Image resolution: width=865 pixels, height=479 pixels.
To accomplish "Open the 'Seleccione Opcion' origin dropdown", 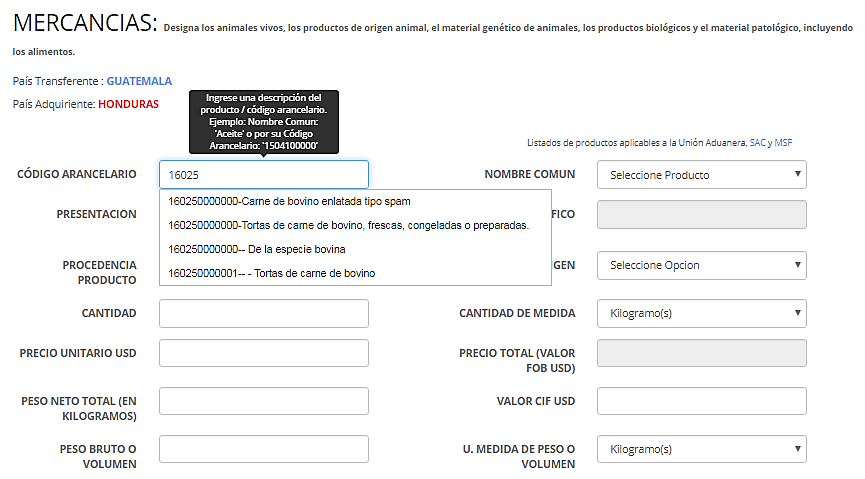I will [702, 265].
